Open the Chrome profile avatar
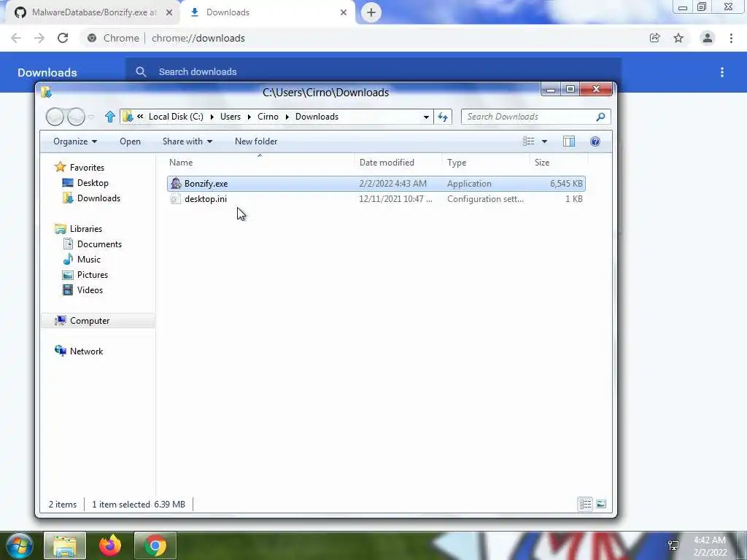Image resolution: width=747 pixels, height=560 pixels. coord(708,38)
